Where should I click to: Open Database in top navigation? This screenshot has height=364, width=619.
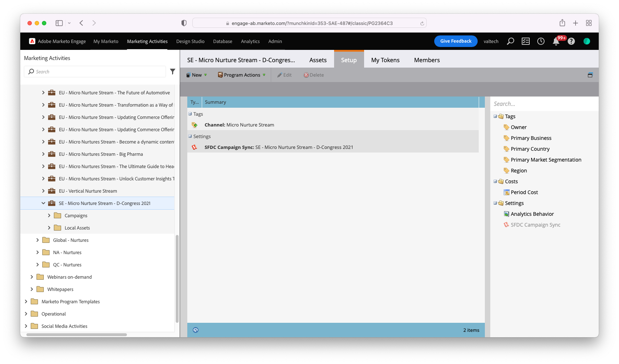[x=223, y=41]
